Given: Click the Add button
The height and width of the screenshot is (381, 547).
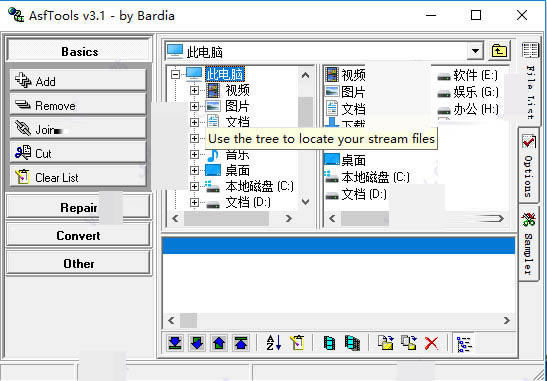Looking at the screenshot, I should point(78,81).
